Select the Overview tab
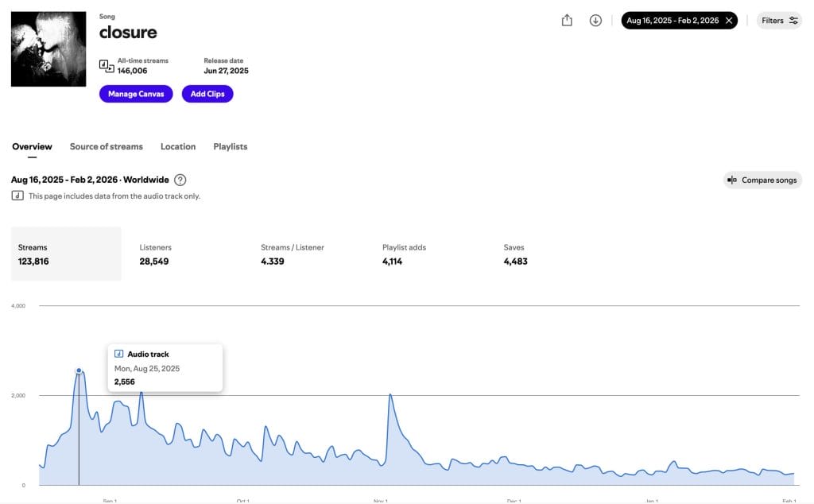The width and height of the screenshot is (814, 504). [x=32, y=146]
